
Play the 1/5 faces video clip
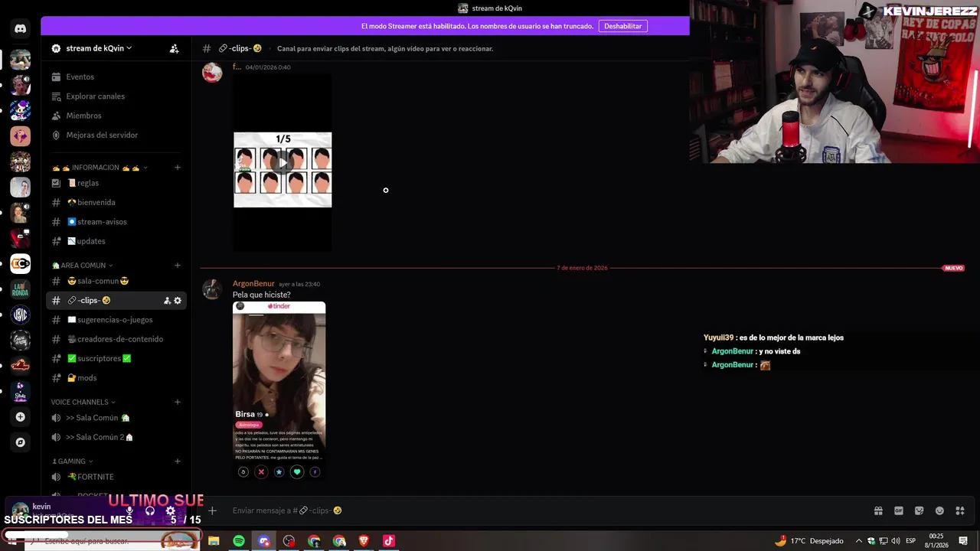[x=283, y=163]
